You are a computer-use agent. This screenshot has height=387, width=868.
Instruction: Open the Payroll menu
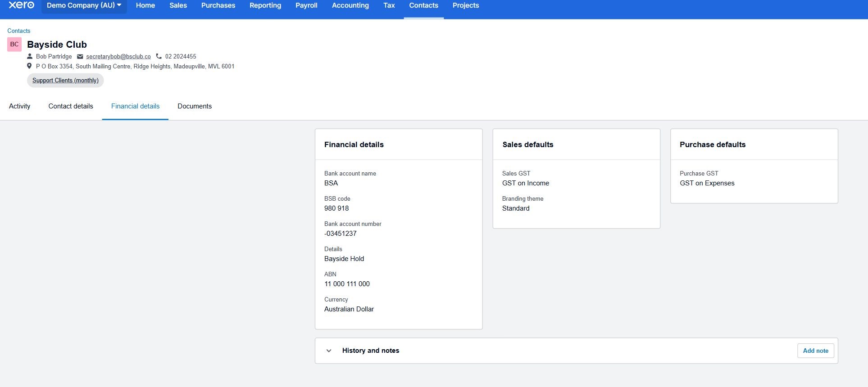click(x=306, y=5)
